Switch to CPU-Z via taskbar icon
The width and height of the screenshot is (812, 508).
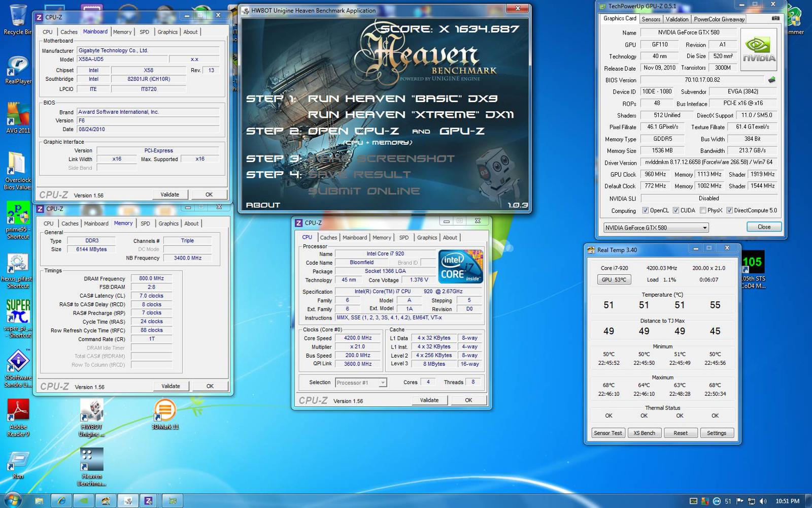(148, 501)
